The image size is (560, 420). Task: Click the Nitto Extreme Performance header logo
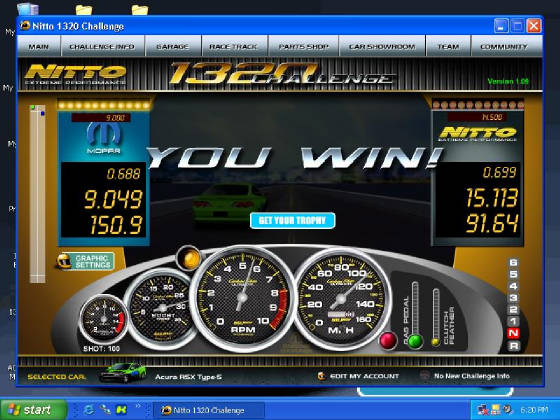coord(75,74)
